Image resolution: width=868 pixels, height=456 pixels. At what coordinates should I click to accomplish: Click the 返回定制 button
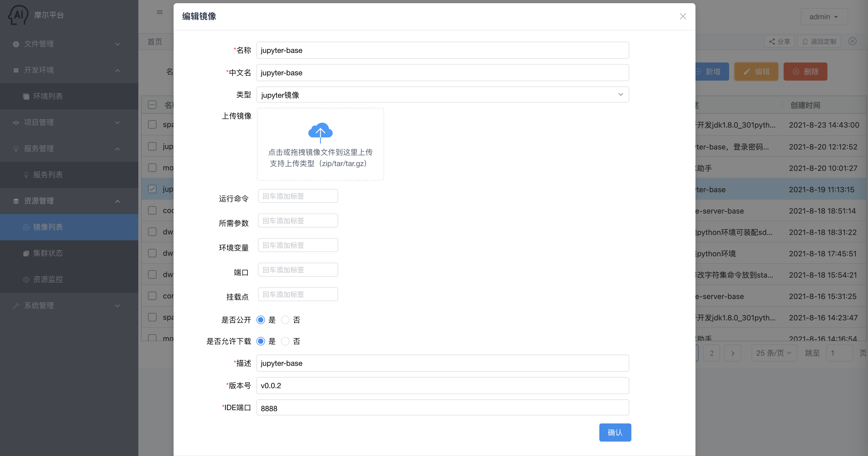click(819, 41)
